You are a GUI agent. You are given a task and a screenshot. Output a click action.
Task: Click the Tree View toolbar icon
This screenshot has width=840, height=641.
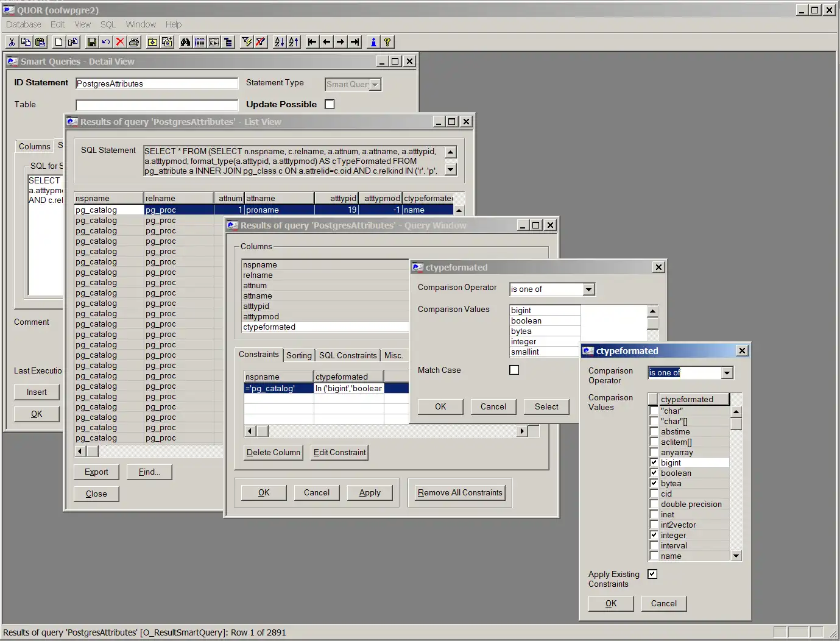[x=228, y=42]
